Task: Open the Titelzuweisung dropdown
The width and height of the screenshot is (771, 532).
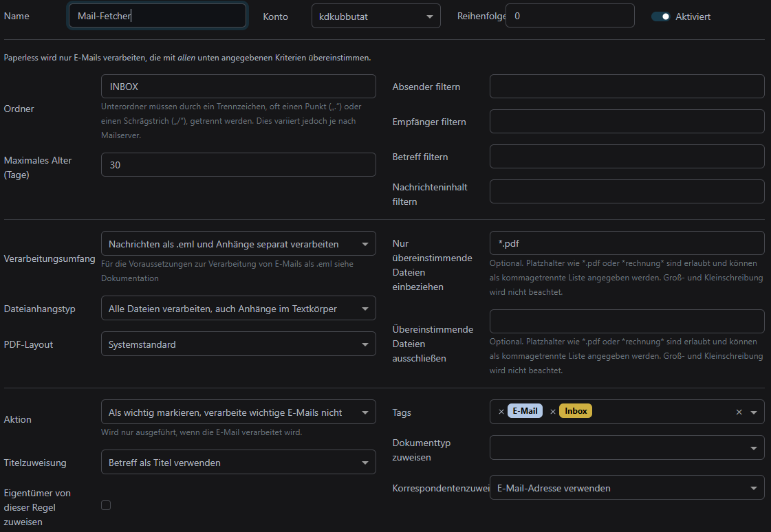Action: (238, 463)
